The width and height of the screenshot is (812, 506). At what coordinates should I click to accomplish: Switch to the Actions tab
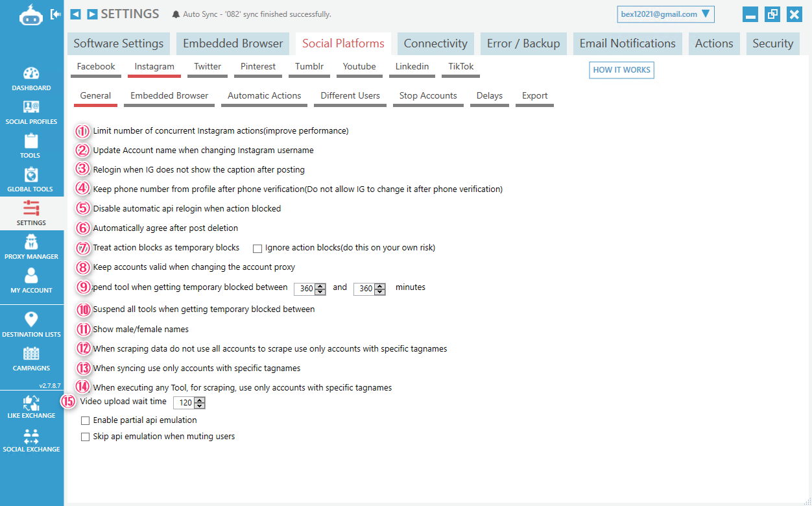[714, 43]
